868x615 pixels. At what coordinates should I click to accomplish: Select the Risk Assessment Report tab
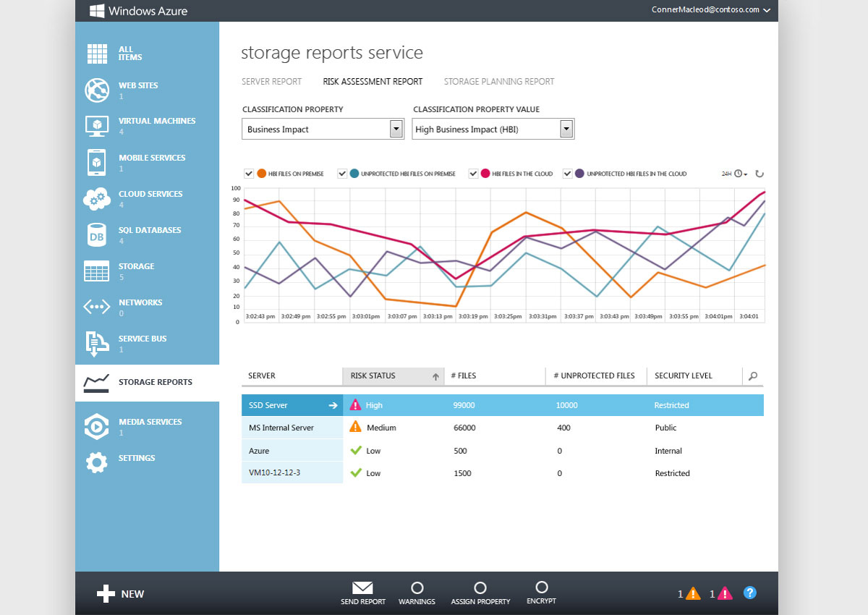coord(373,82)
